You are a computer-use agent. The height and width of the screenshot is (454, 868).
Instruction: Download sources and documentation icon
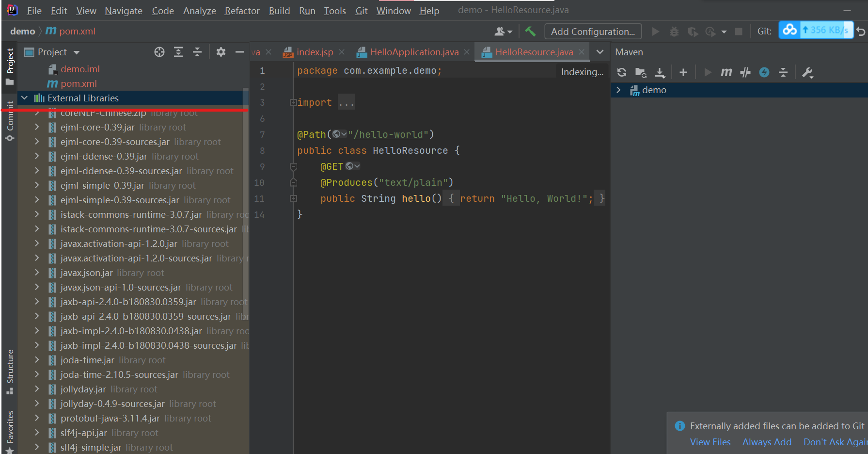[x=660, y=72]
